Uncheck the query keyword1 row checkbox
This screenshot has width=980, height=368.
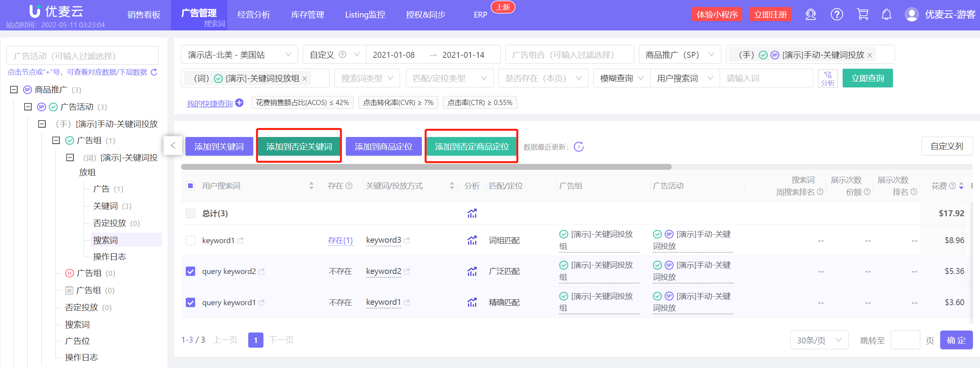[190, 302]
